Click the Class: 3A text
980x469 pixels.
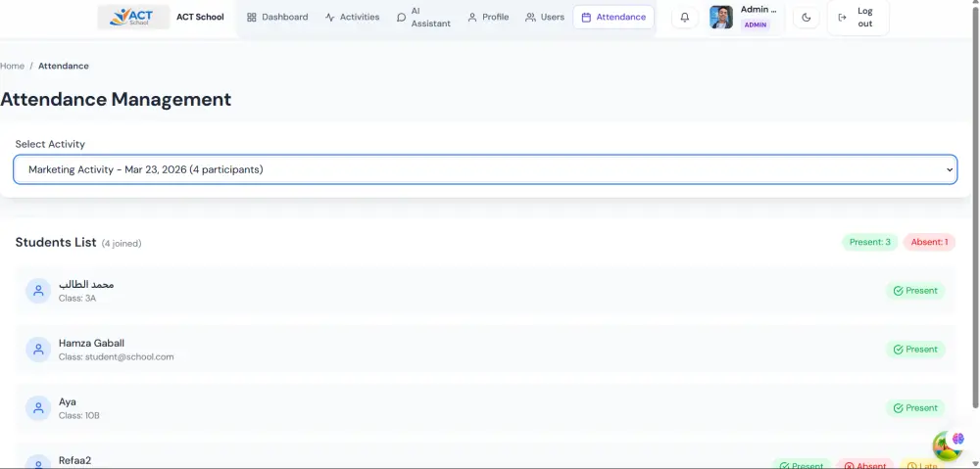77,299
